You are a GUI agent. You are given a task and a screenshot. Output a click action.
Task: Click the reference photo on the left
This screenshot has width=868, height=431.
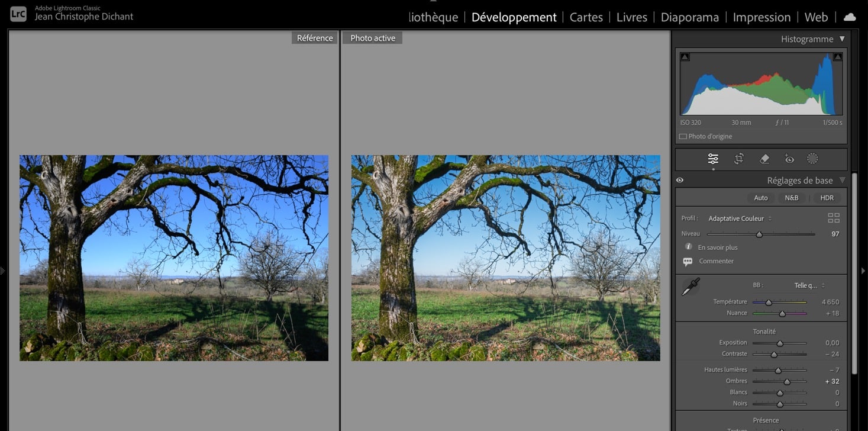tap(174, 258)
